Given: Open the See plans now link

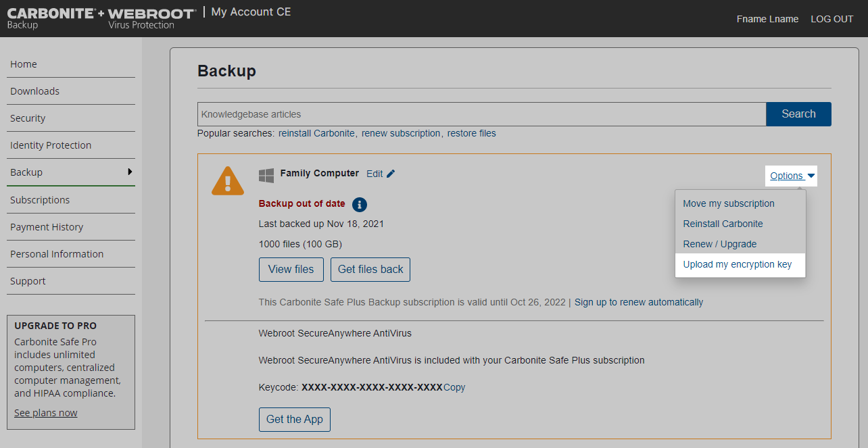Looking at the screenshot, I should pyautogui.click(x=46, y=413).
